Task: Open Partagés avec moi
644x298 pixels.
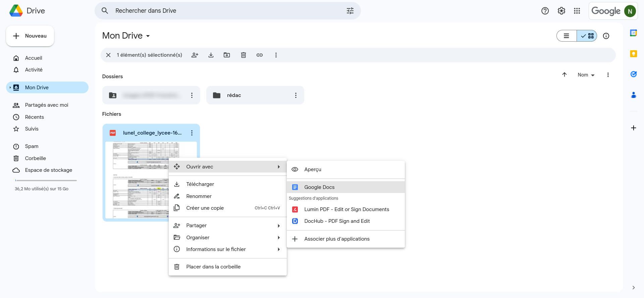Action: (x=47, y=105)
